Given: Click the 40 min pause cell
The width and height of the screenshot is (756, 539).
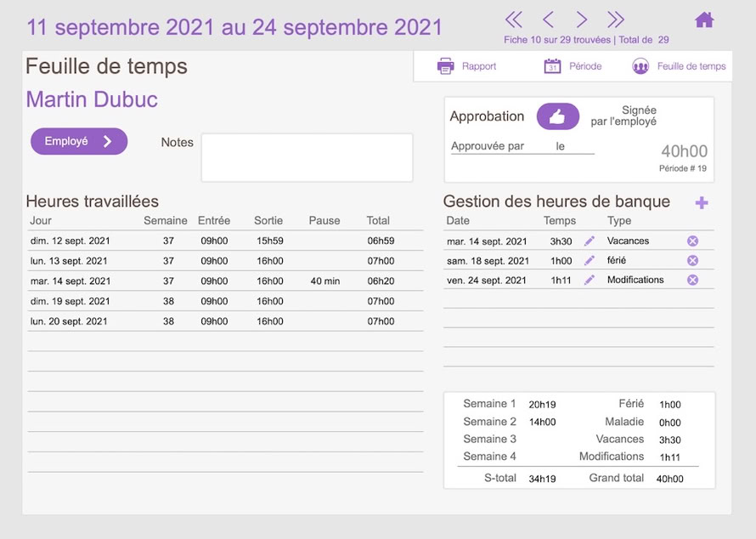Looking at the screenshot, I should (x=324, y=281).
